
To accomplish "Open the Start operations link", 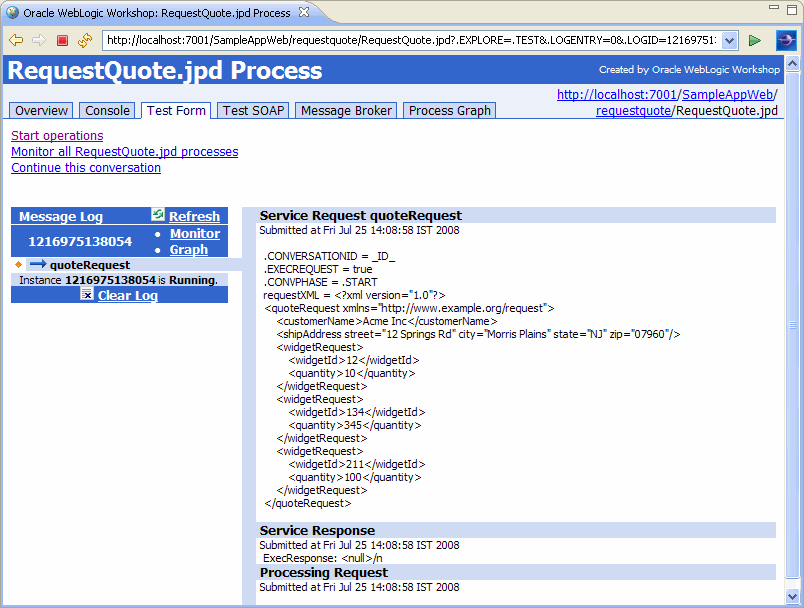I will (57, 136).
